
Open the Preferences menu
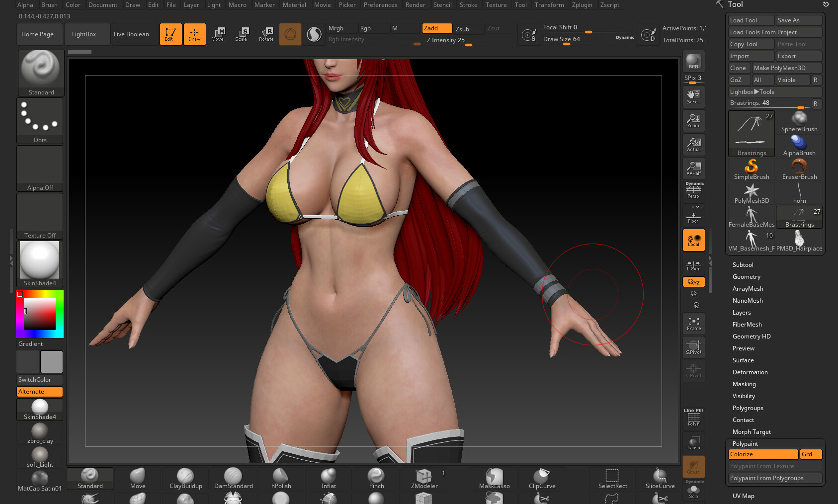coord(380,5)
